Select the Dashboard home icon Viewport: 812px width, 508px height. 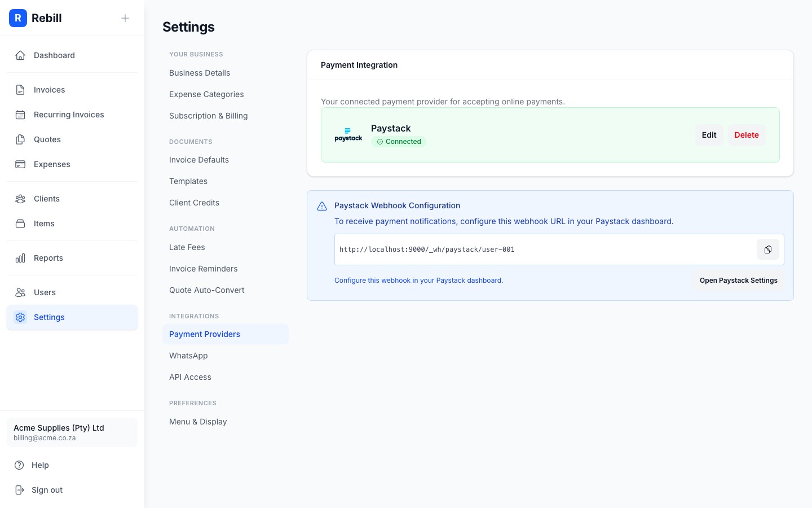(x=20, y=55)
